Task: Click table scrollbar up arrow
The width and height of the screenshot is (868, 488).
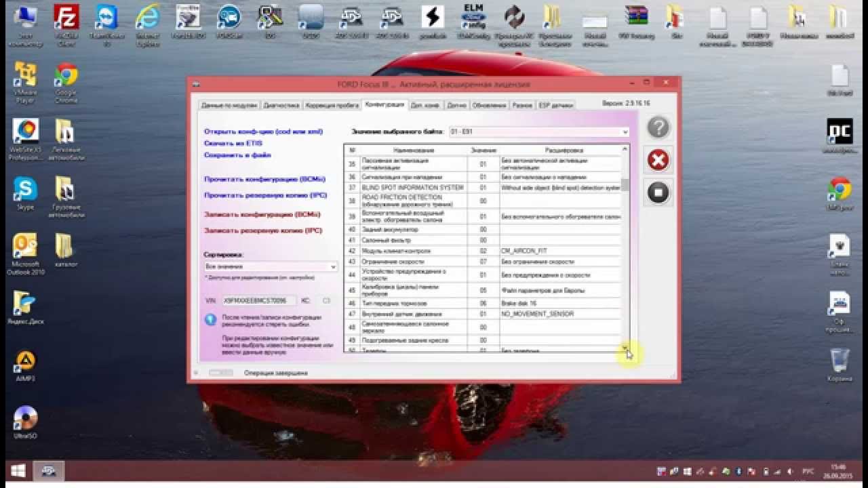Action: (x=625, y=148)
